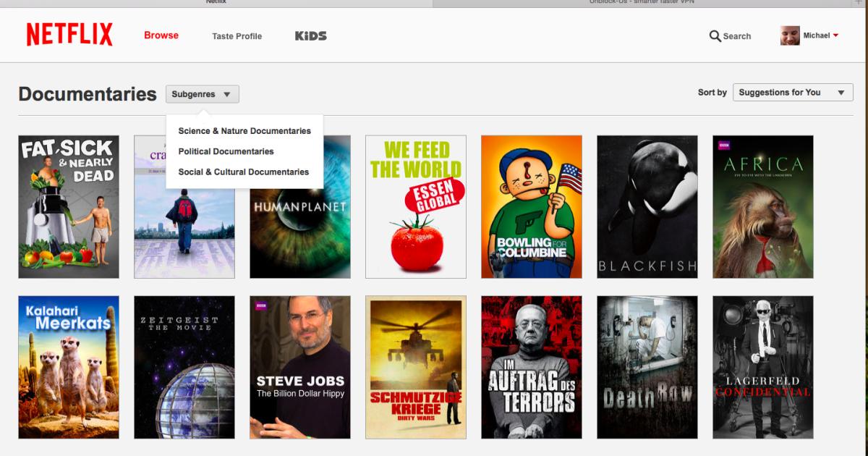Click the Sort by label
868x456 pixels.
coord(712,93)
